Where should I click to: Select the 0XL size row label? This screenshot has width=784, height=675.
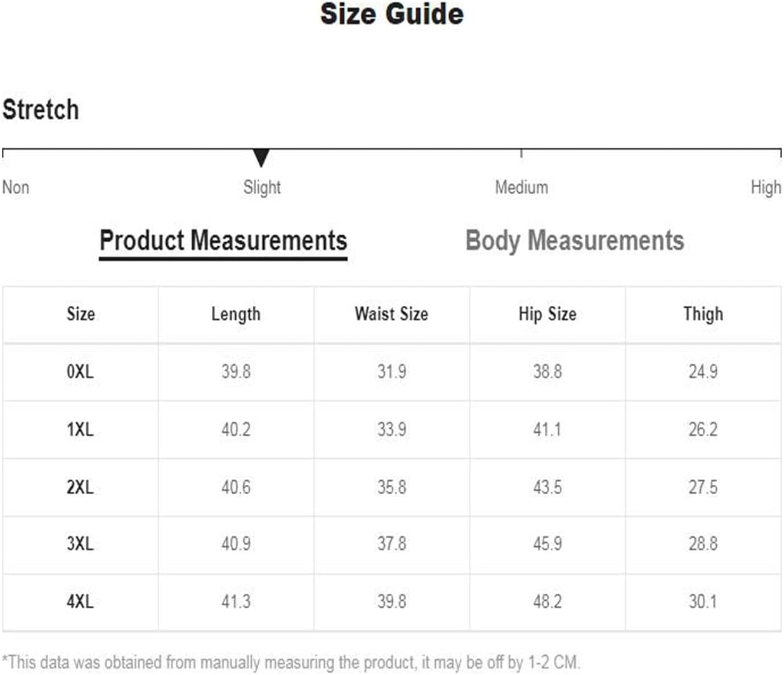(80, 372)
